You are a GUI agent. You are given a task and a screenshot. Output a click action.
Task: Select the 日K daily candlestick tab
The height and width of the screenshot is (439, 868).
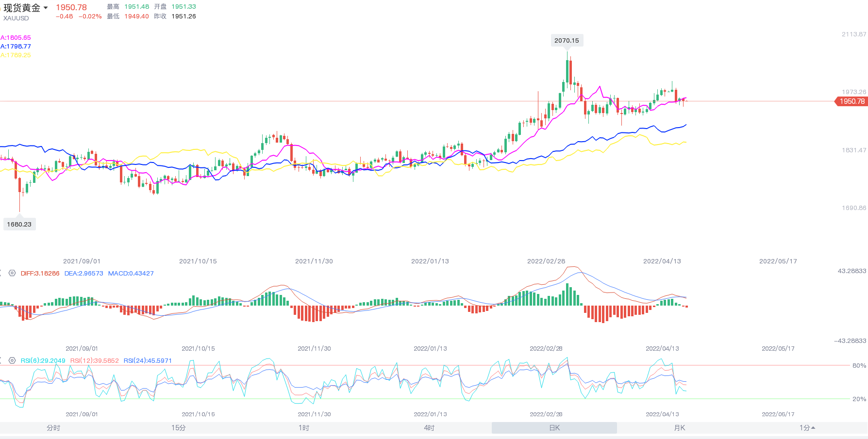pos(554,428)
